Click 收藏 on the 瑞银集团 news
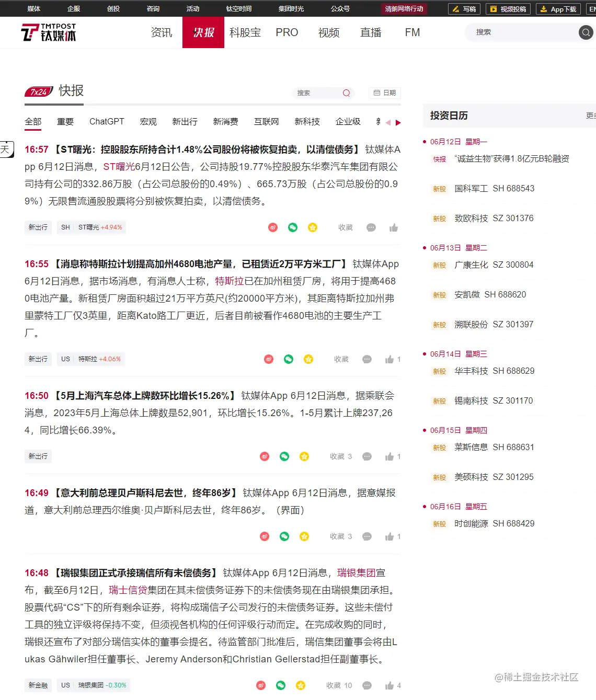This screenshot has height=700, width=596. 339,685
